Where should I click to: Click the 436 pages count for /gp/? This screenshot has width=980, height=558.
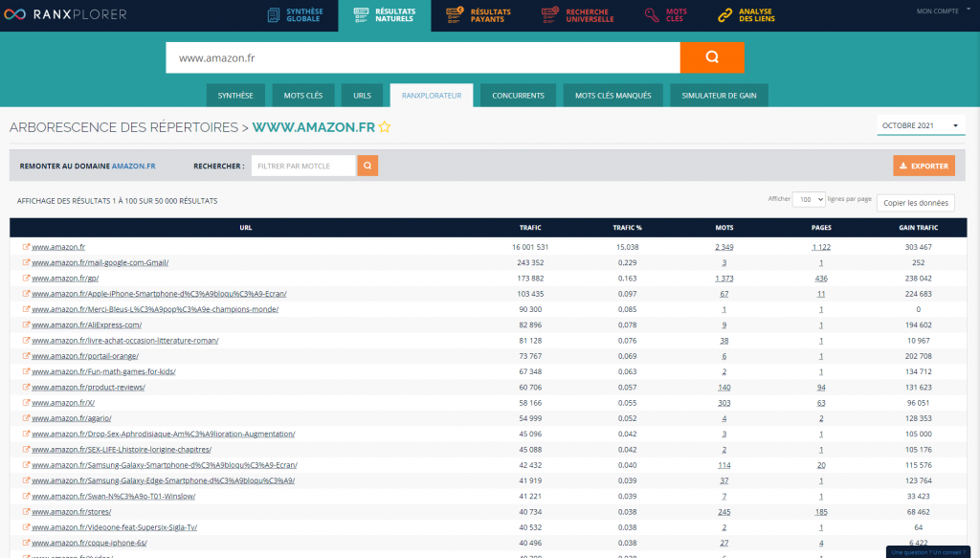821,279
